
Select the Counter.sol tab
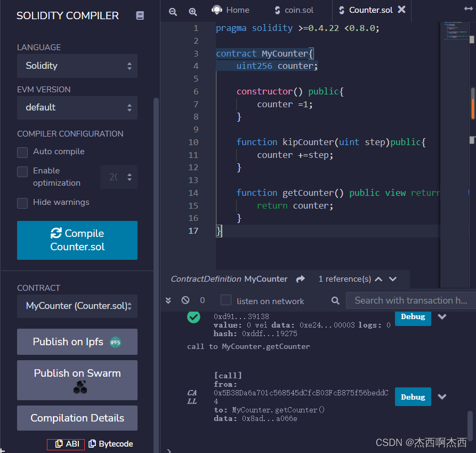coord(366,10)
